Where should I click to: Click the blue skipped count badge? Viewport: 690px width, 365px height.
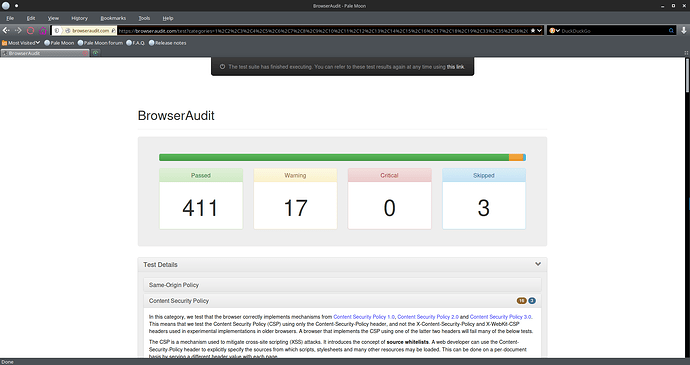(x=532, y=301)
